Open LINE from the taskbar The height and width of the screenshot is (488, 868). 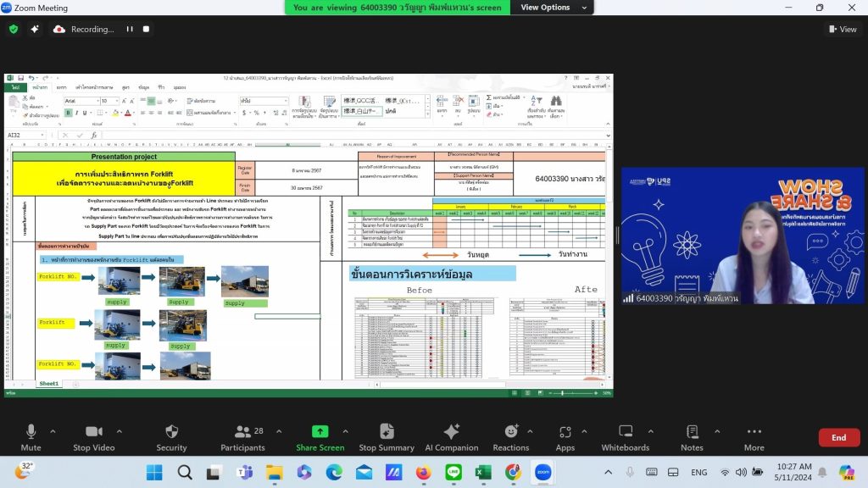tap(453, 472)
